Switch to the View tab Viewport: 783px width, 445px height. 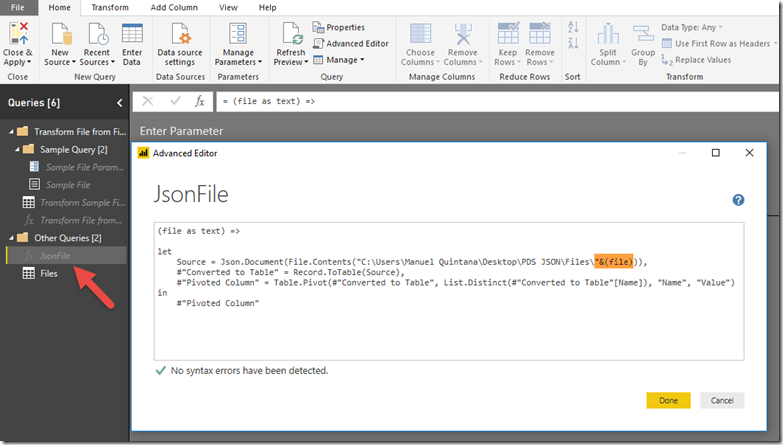pos(228,7)
